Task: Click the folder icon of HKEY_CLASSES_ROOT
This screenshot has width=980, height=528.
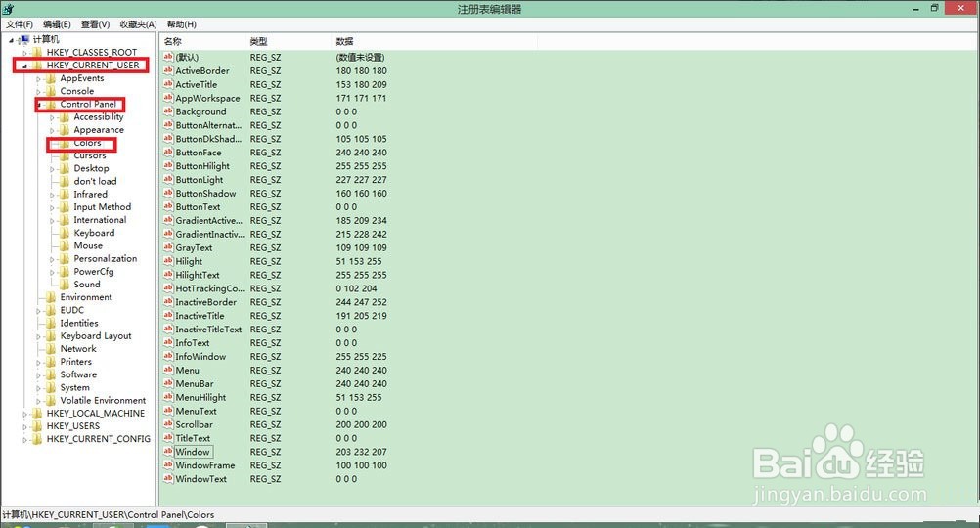Action: pyautogui.click(x=37, y=52)
